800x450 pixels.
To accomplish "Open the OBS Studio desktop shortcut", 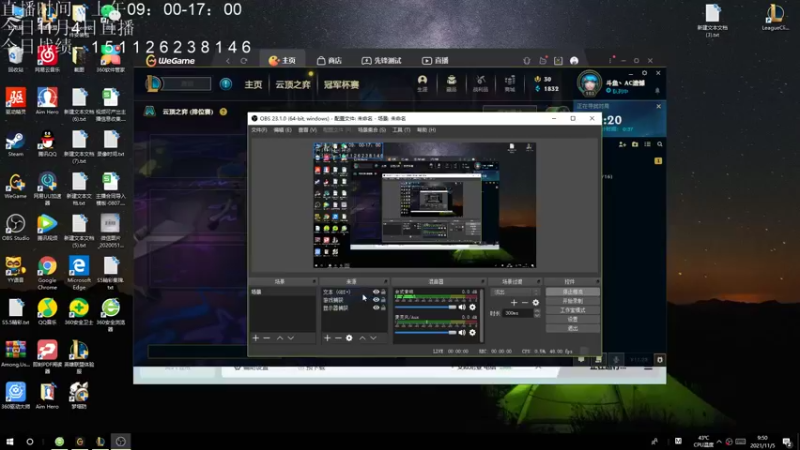I will 15,228.
